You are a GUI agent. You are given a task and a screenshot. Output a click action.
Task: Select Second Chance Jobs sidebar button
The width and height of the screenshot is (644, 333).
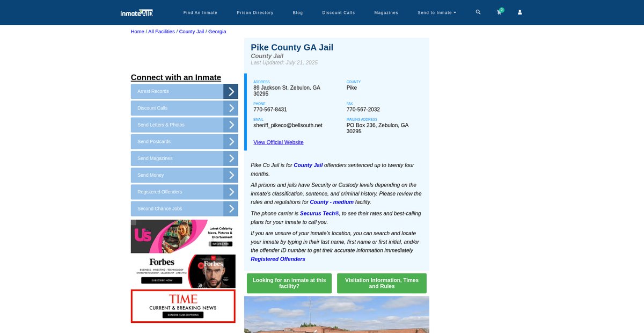point(177,208)
